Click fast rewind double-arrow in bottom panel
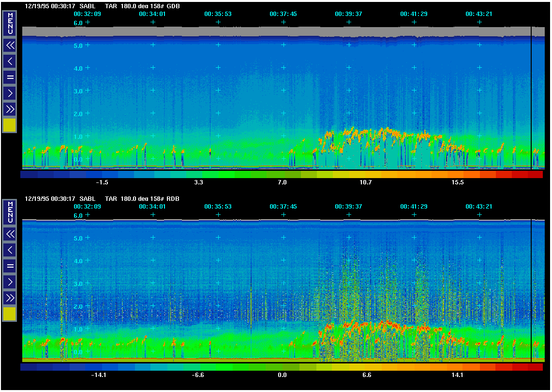This screenshot has height=392, width=552. 10,235
